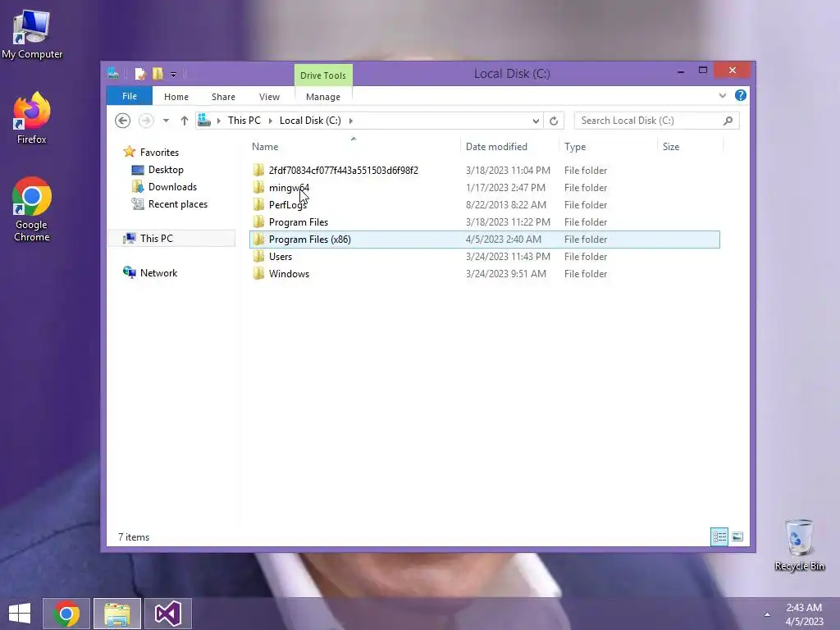Viewport: 840px width, 630px height.
Task: Open the Recycle Bin desktop icon
Action: [x=799, y=545]
